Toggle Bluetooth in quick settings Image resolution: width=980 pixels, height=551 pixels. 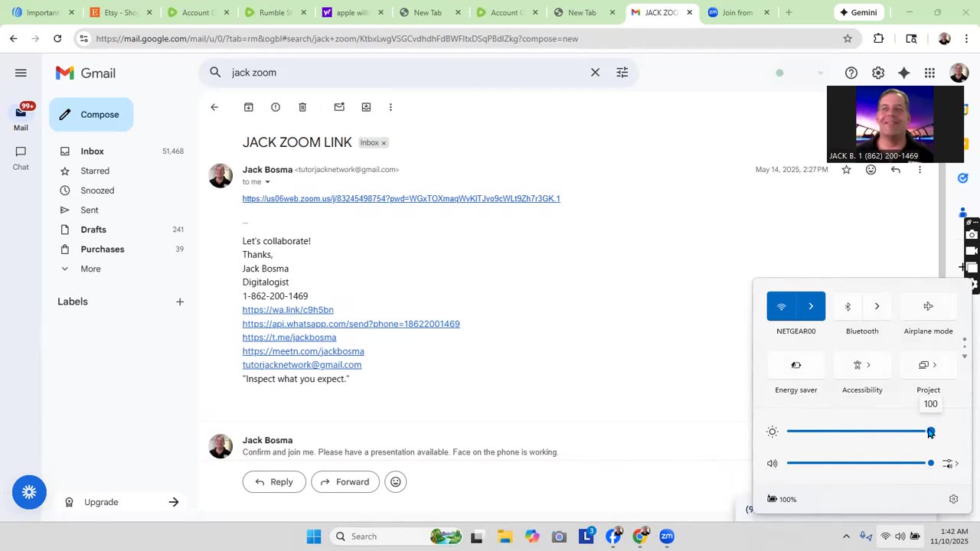848,306
